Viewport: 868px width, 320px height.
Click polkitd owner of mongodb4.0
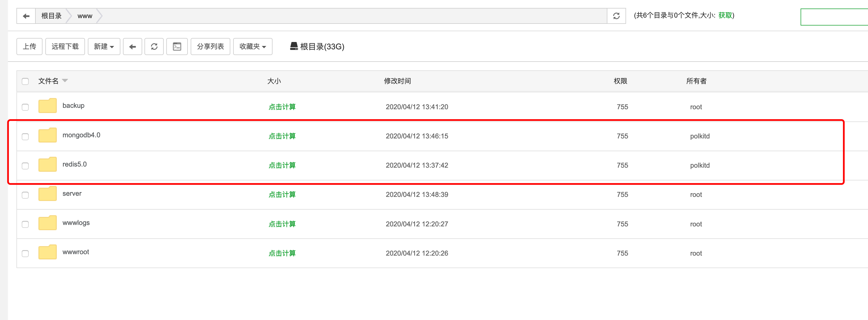(700, 136)
